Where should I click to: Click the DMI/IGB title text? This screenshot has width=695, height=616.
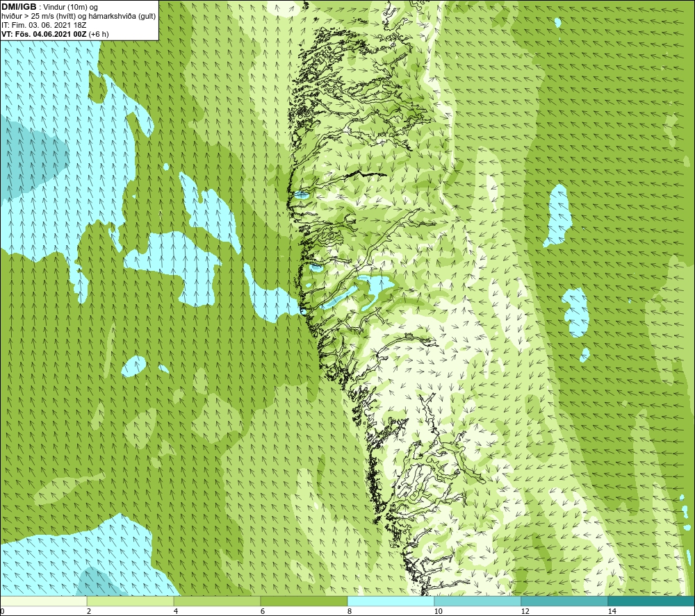pos(19,7)
